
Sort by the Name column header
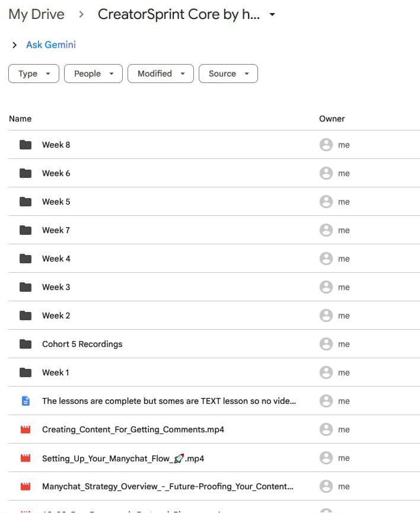(20, 119)
